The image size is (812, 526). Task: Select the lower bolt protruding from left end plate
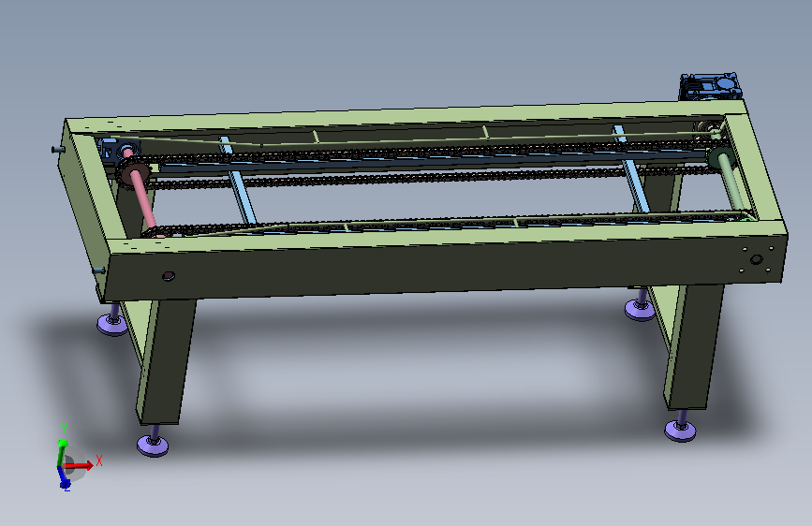pyautogui.click(x=99, y=270)
